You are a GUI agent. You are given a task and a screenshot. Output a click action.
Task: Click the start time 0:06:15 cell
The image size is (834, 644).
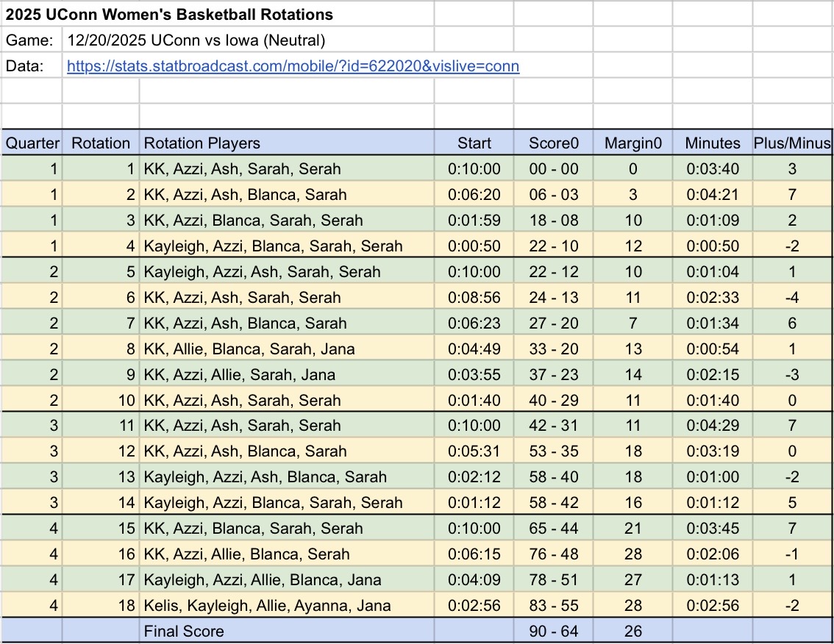pyautogui.click(x=474, y=554)
